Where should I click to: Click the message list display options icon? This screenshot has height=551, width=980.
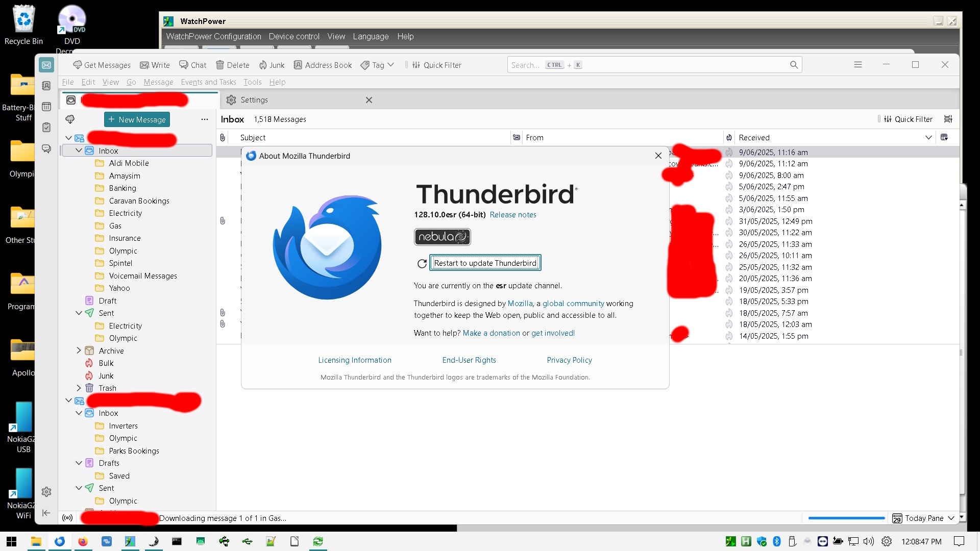coord(948,119)
